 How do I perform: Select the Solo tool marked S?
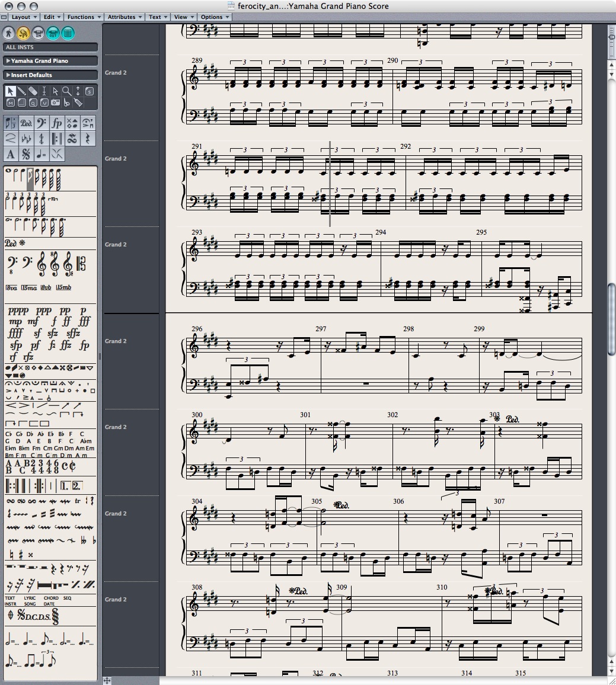click(x=89, y=91)
